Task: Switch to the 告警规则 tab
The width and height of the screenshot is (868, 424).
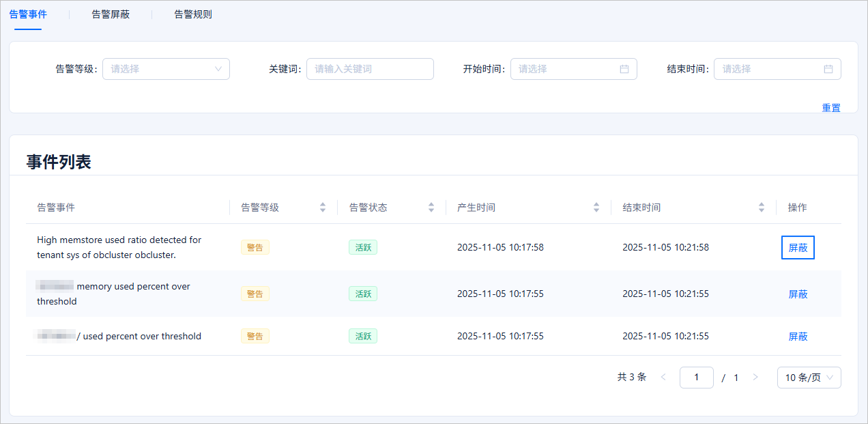Action: point(193,14)
